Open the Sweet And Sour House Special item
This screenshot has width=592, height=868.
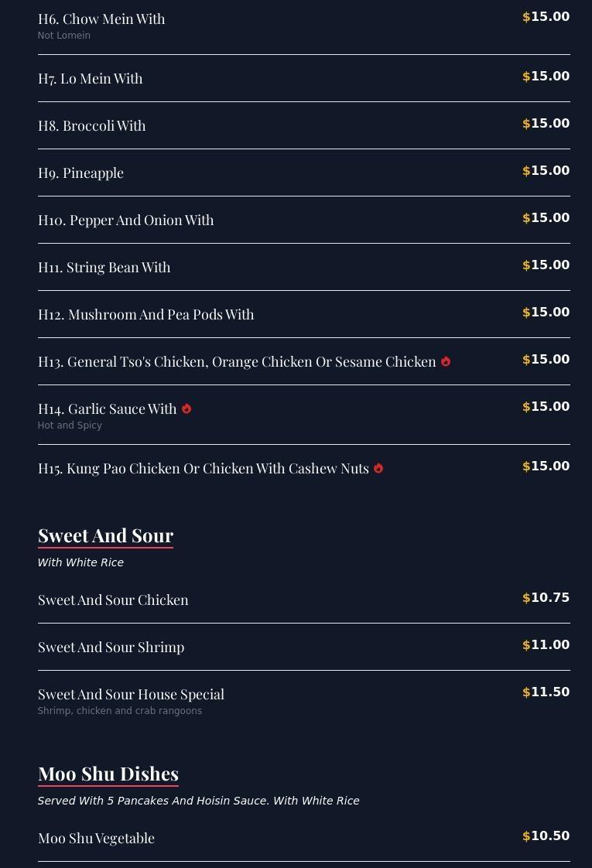click(132, 694)
